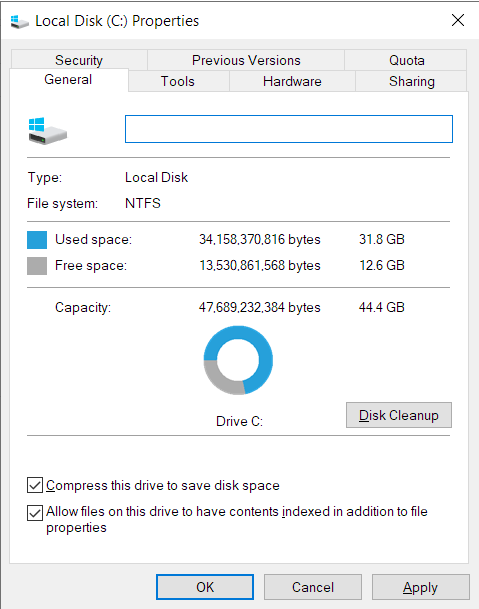Click the File system: label
Screen dimensions: 479x609
point(63,204)
